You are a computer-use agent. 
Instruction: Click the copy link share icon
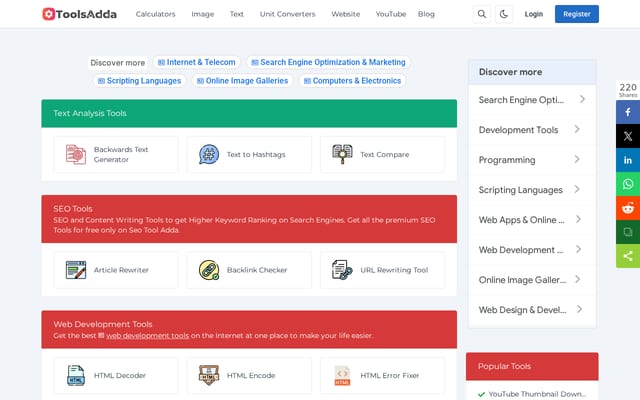[628, 232]
